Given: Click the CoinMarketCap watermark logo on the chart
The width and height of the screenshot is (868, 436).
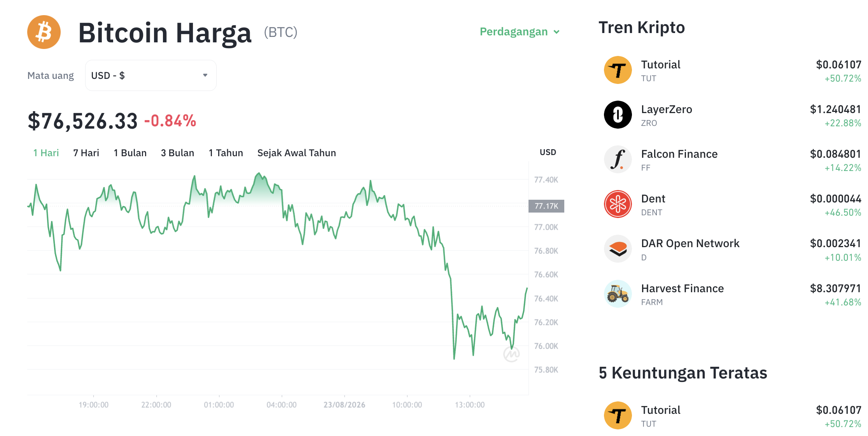Looking at the screenshot, I should point(511,354).
